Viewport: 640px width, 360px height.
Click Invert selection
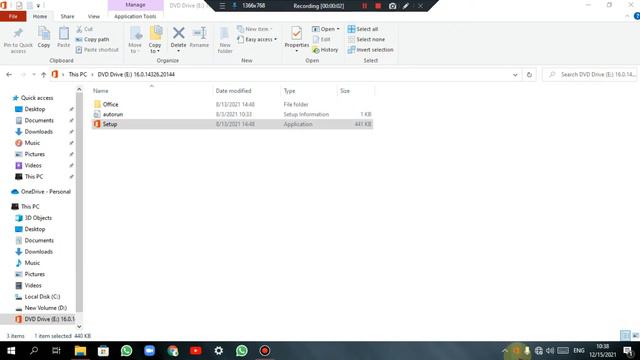pyautogui.click(x=371, y=50)
